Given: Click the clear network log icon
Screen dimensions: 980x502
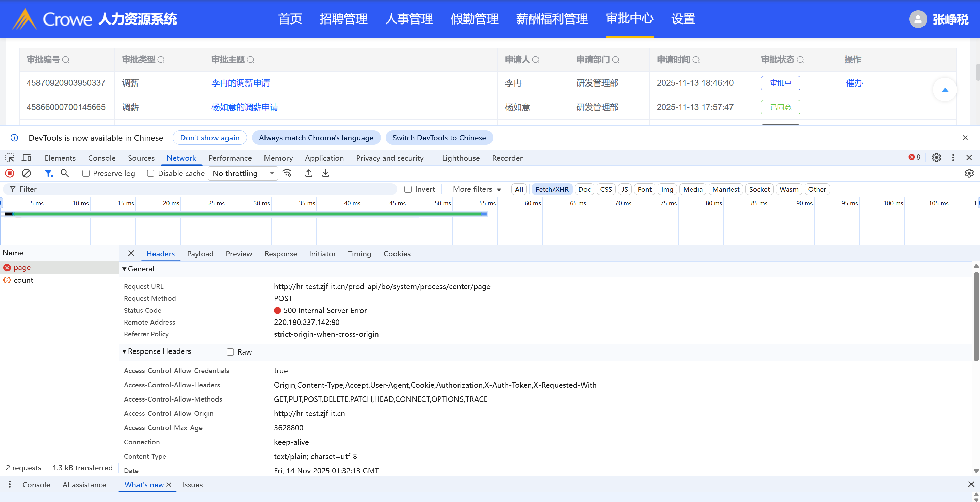Looking at the screenshot, I should (x=26, y=174).
